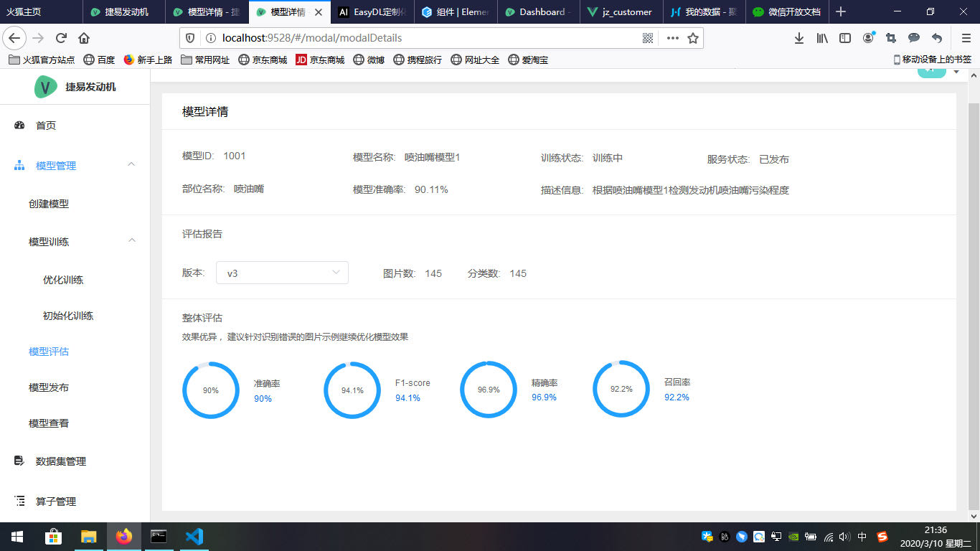Switch to the 微信开放文档 browser tab
The width and height of the screenshot is (980, 551).
point(787,12)
